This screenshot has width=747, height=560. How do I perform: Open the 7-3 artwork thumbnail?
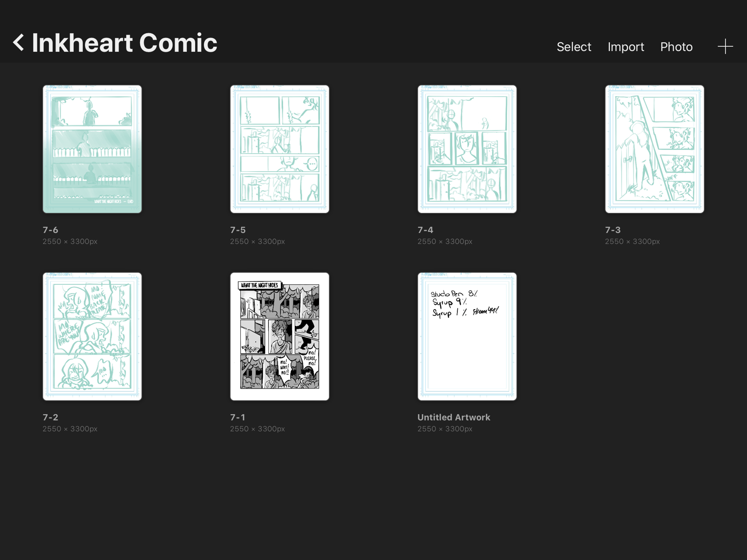coord(655,149)
